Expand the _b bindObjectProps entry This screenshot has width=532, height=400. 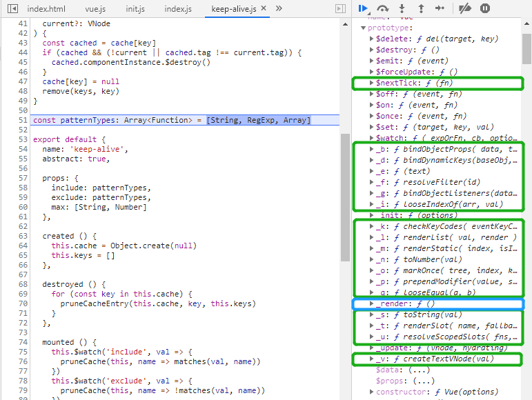[x=371, y=149]
